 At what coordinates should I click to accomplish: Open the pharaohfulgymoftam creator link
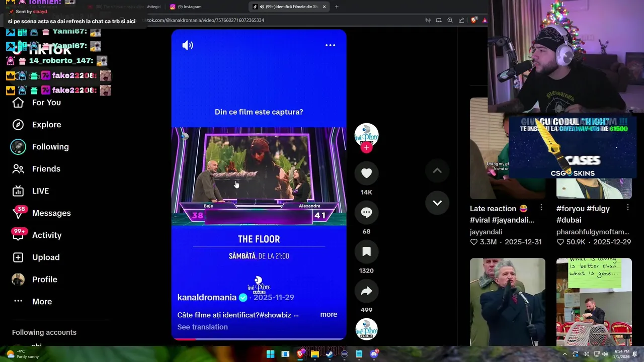593,232
